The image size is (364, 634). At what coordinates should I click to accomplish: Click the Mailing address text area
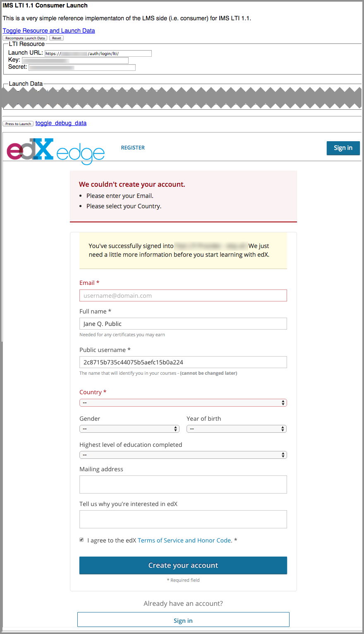(183, 484)
